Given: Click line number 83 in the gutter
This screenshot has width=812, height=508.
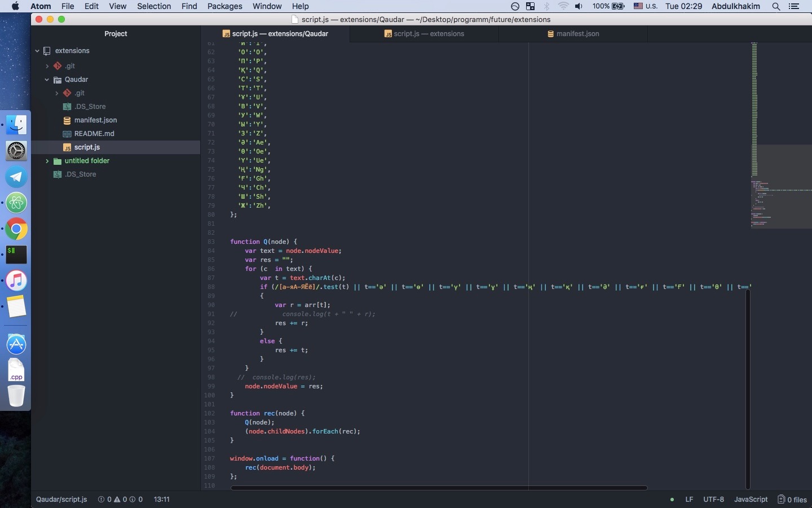Looking at the screenshot, I should (211, 242).
